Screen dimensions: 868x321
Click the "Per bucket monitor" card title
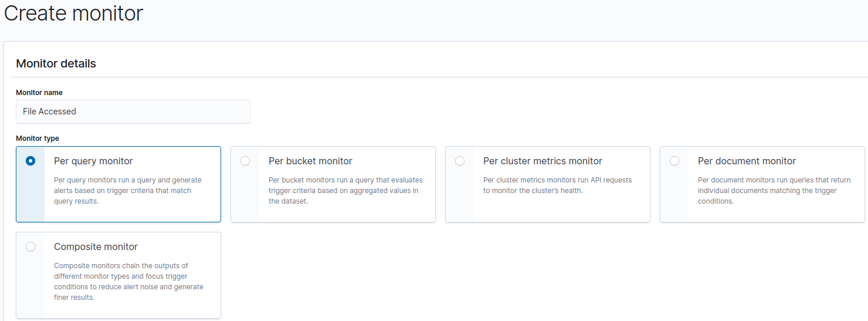tap(310, 161)
